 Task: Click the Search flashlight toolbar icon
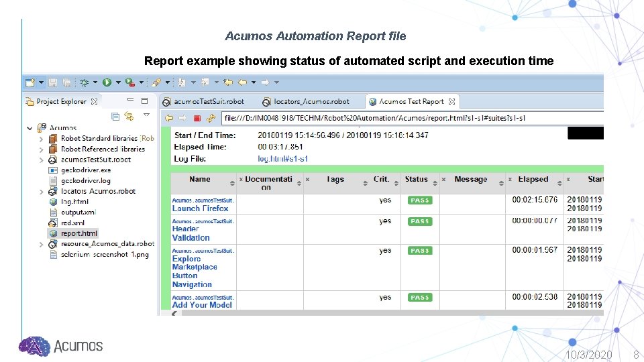[x=156, y=82]
